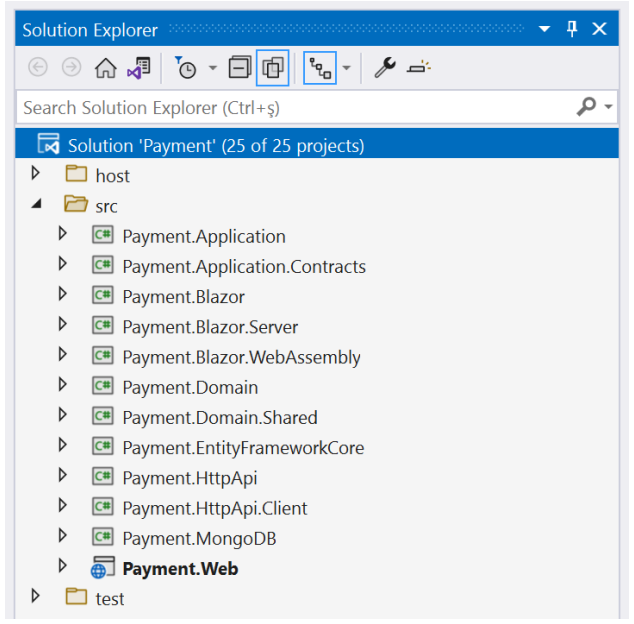
Task: Select Payment.HttpApi project
Action: [190, 478]
